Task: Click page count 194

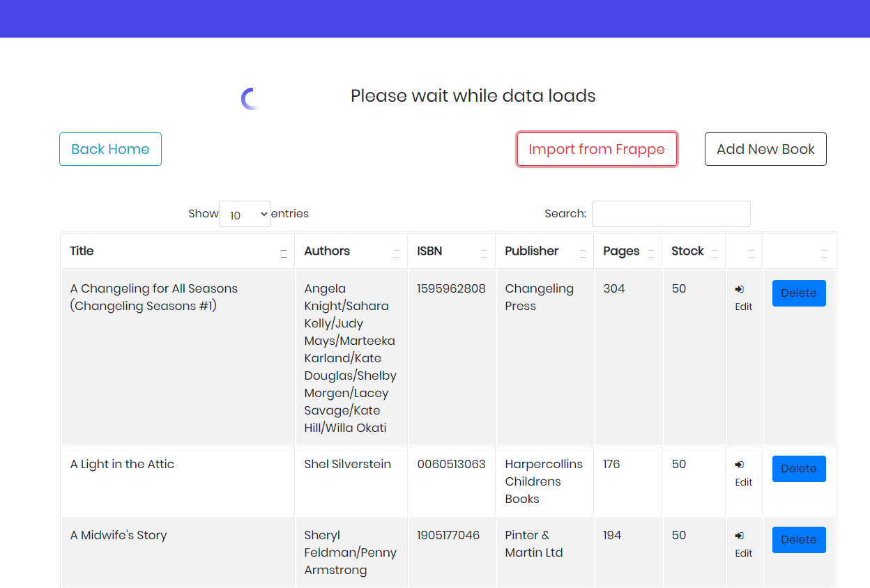Action: tap(613, 536)
